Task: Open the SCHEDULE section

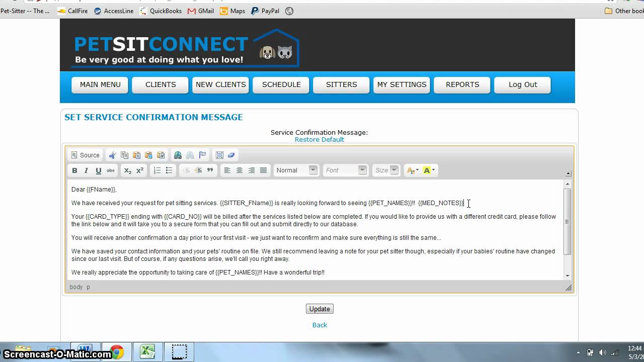Action: coord(281,85)
